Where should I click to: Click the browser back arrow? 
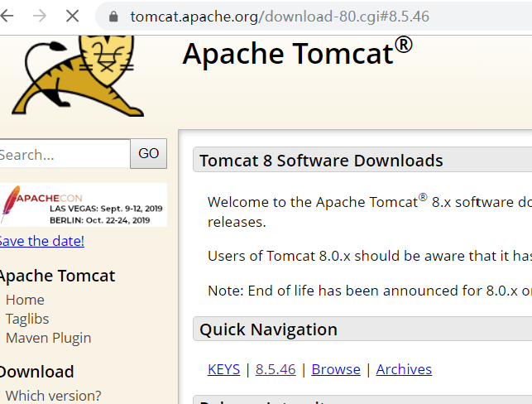point(7,16)
